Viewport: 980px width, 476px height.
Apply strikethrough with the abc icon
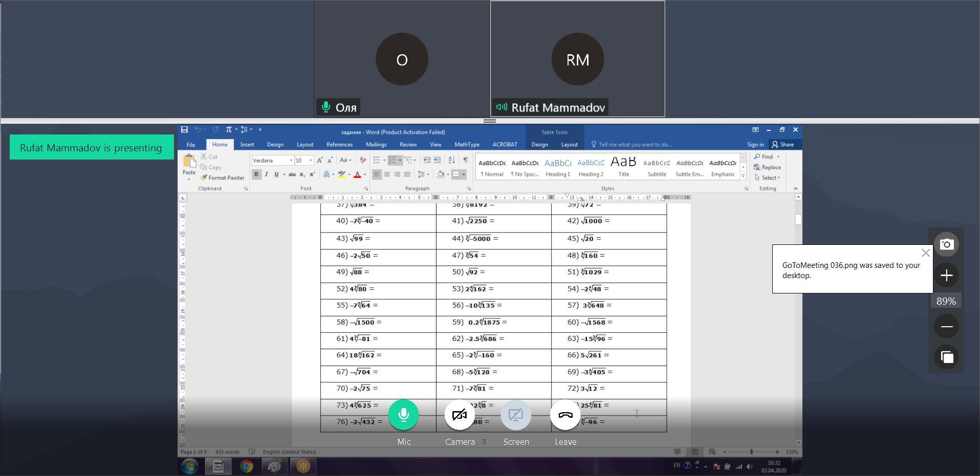(292, 174)
